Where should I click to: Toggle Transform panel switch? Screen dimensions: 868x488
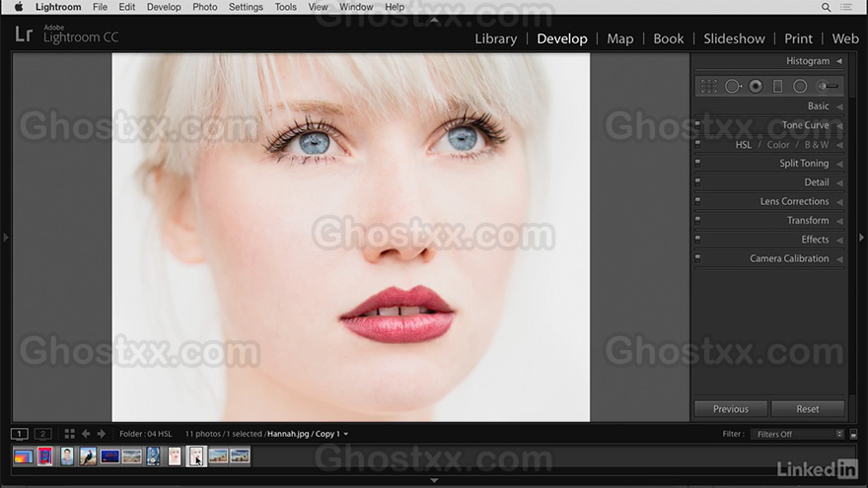(697, 220)
